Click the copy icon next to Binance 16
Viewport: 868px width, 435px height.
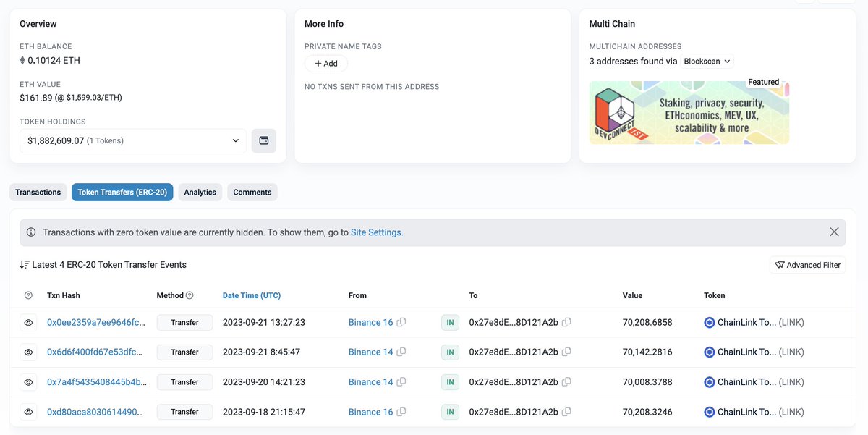point(402,321)
